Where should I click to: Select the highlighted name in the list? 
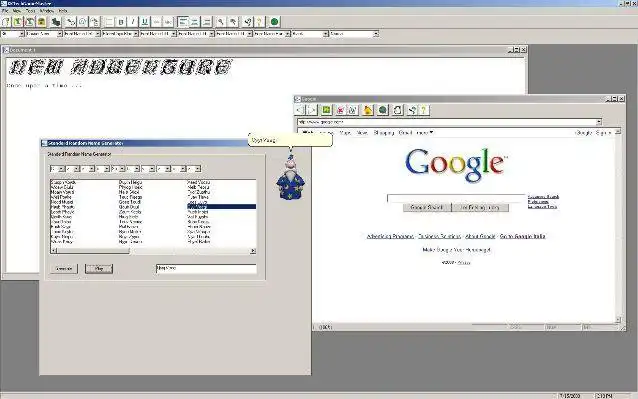(x=222, y=207)
